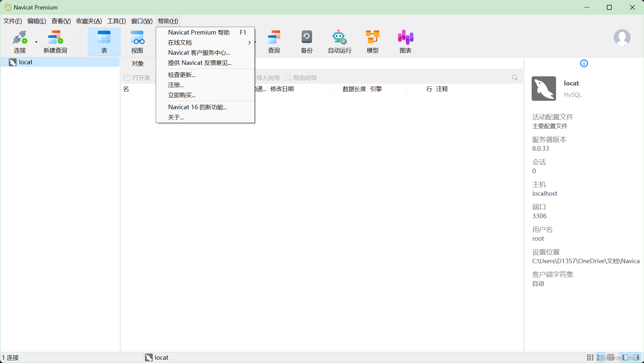Screen dimensions: 644x363
Task: Open the 工具(T) menu
Action: [117, 21]
